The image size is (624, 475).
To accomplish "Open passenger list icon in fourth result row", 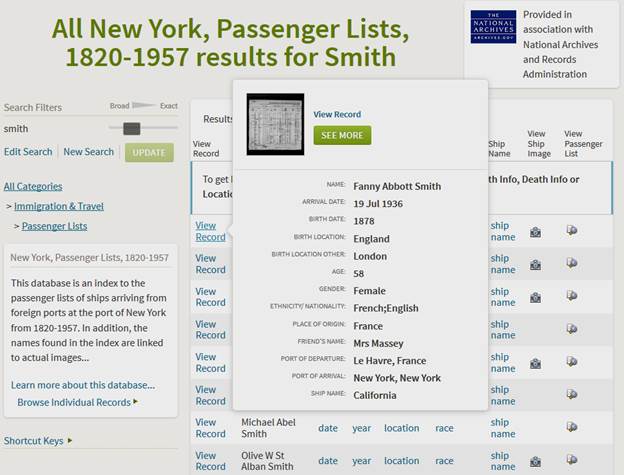I will (572, 329).
